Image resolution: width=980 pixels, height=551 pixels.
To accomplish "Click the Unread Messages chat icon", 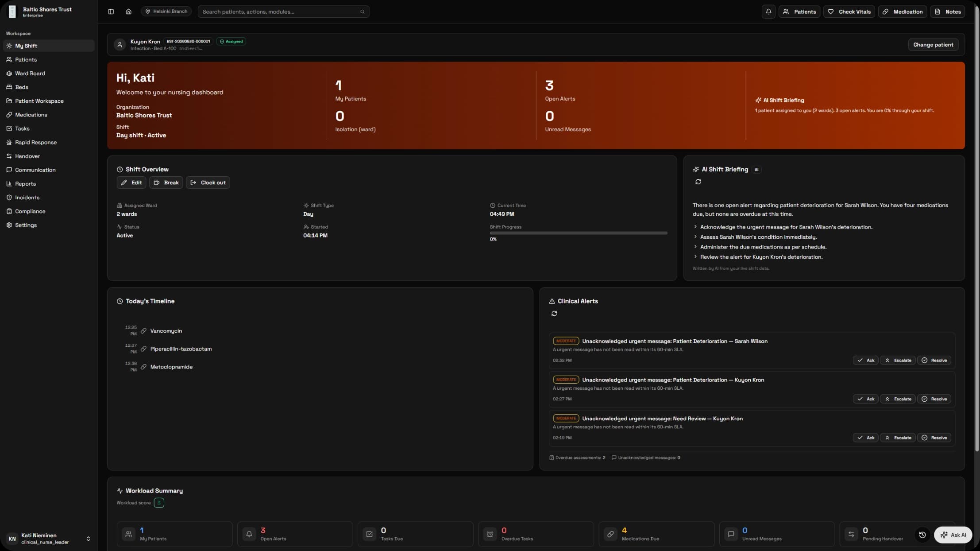I will coord(731,534).
